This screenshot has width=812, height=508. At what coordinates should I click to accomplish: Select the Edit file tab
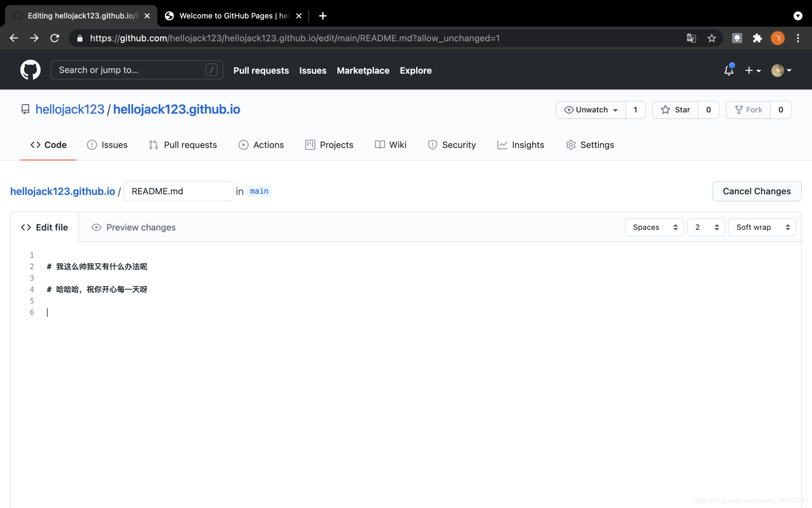(x=44, y=227)
